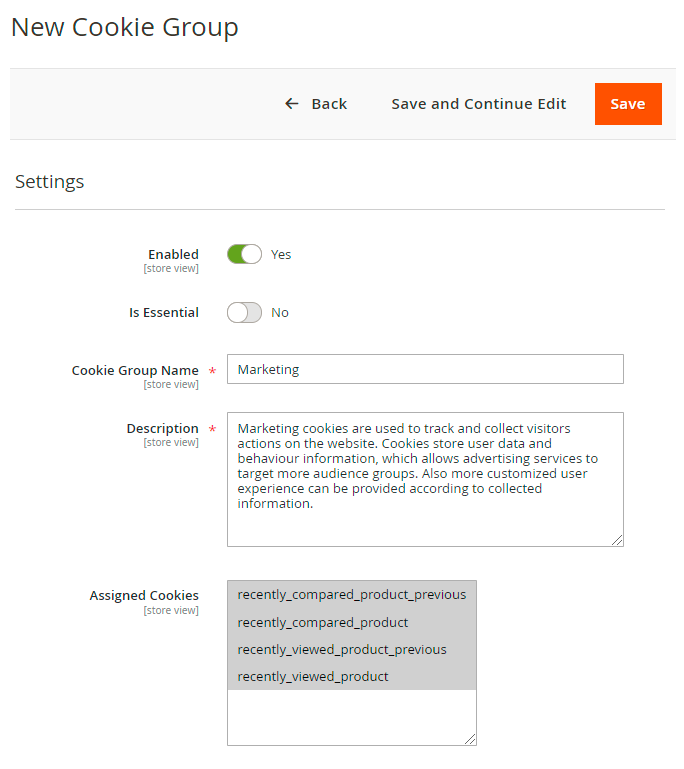Select the recently_compared_product cookie option
Image resolution: width=684 pixels, height=769 pixels.
(x=322, y=622)
